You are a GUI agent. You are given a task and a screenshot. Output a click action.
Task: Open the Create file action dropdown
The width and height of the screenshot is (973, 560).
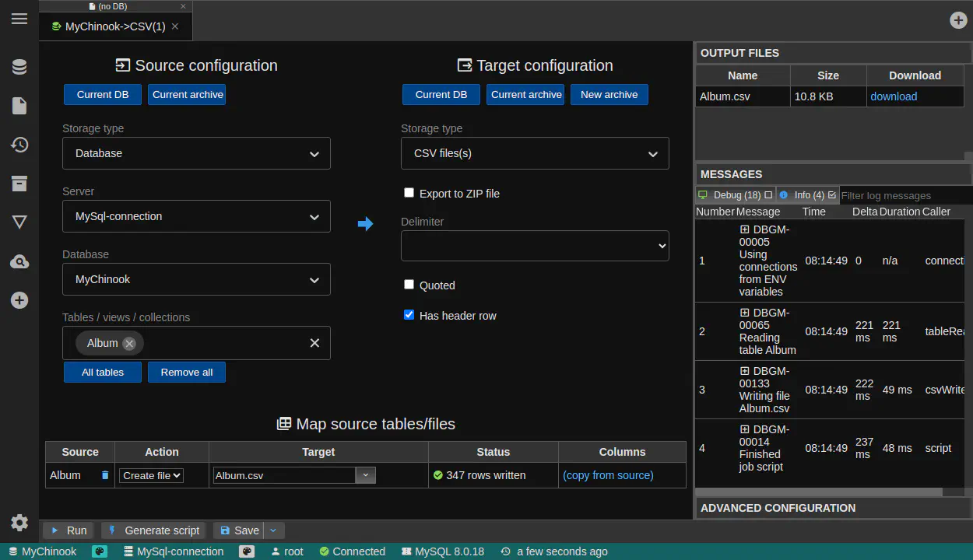point(151,475)
